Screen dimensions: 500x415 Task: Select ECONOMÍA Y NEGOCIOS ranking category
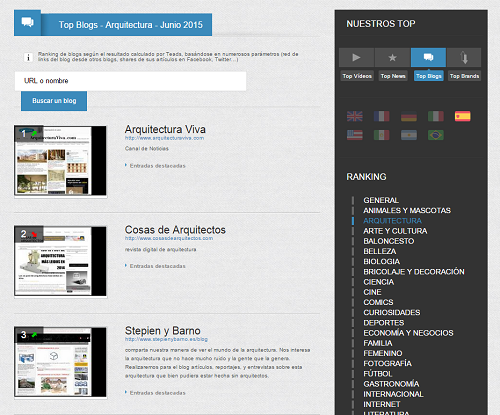click(x=408, y=333)
